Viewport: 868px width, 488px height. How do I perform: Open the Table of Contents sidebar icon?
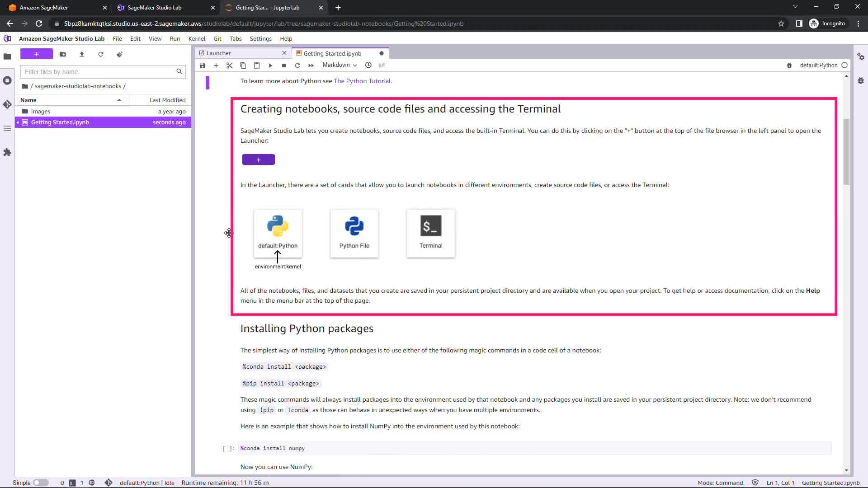coord(7,129)
